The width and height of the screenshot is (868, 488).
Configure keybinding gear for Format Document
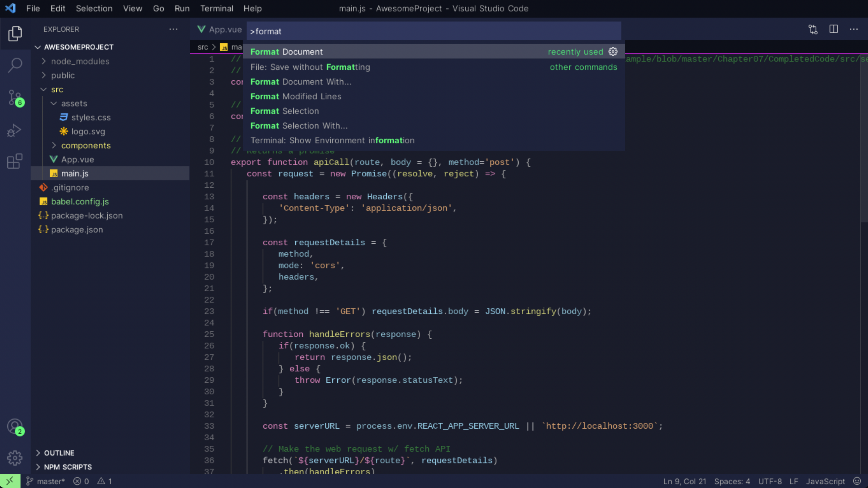(613, 52)
